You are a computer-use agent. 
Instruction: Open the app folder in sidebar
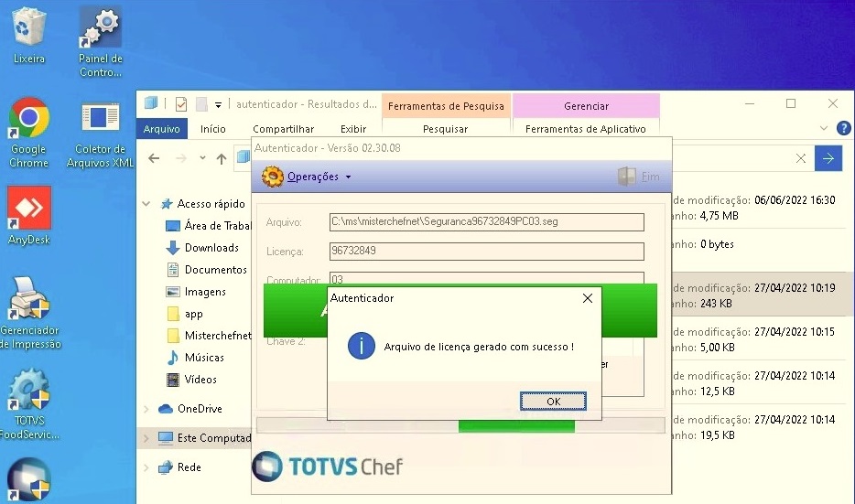184,314
